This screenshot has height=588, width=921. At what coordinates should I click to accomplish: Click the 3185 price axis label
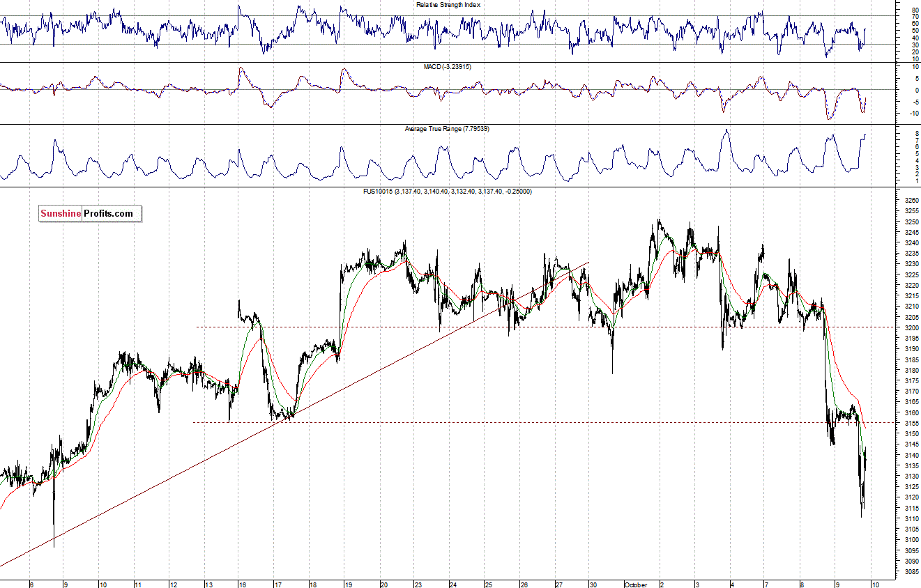tap(912, 359)
